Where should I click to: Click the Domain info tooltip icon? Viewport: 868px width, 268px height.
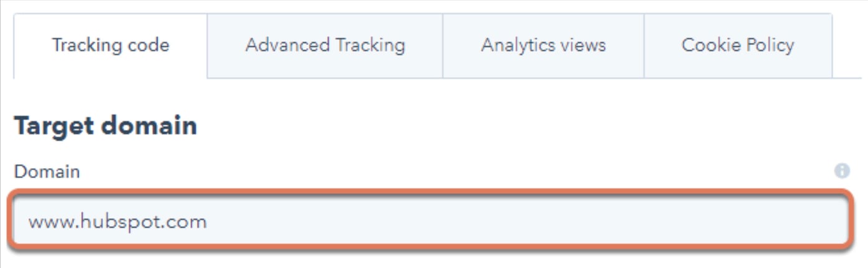(842, 171)
